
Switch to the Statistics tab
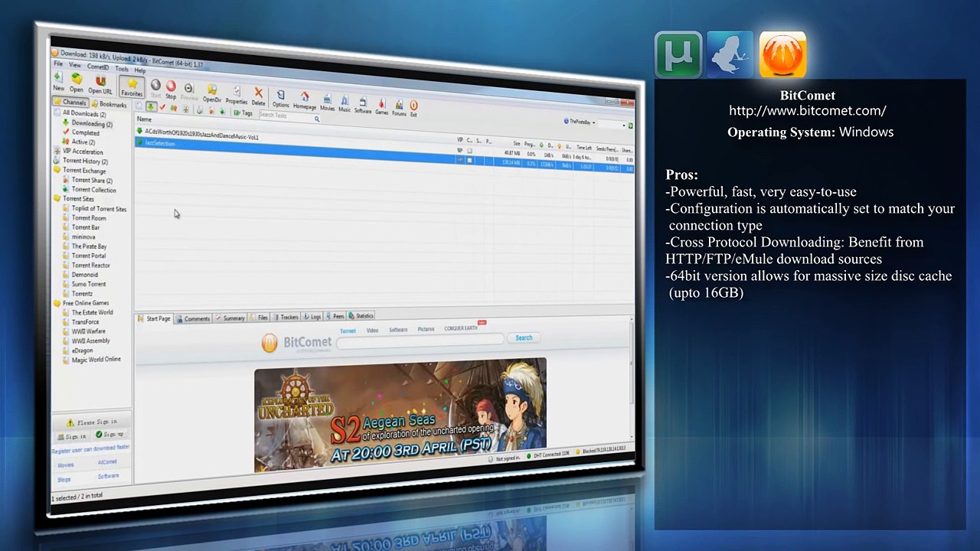(361, 315)
